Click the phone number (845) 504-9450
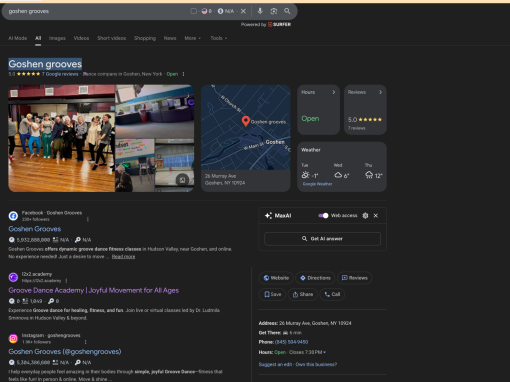Screen dimensions: 510x382 (x=291, y=342)
